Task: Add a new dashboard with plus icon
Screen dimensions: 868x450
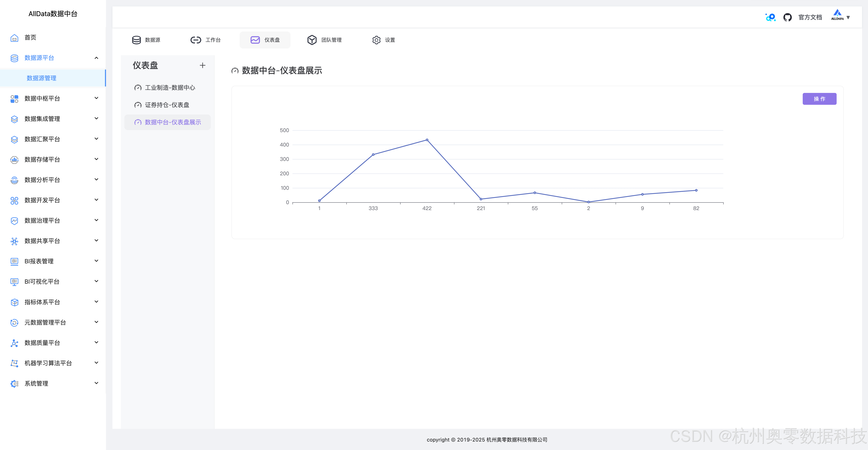Action: click(202, 65)
